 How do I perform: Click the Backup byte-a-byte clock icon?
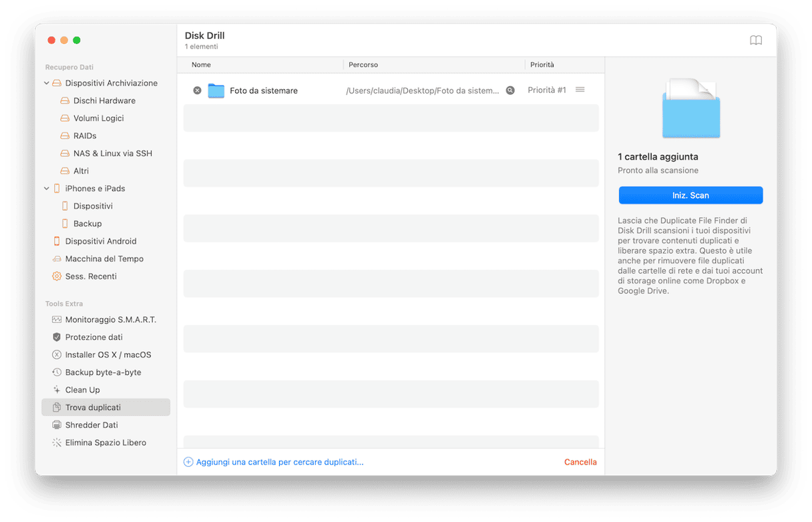(57, 372)
